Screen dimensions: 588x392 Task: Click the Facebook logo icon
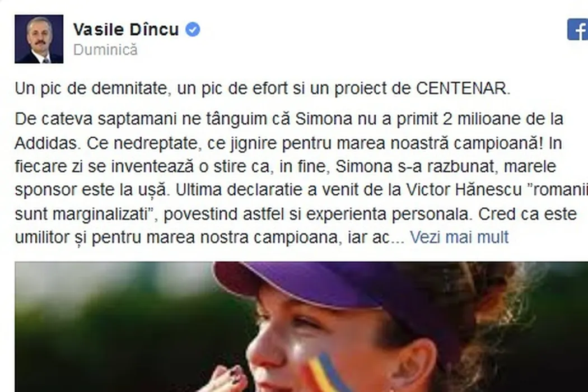(x=577, y=30)
